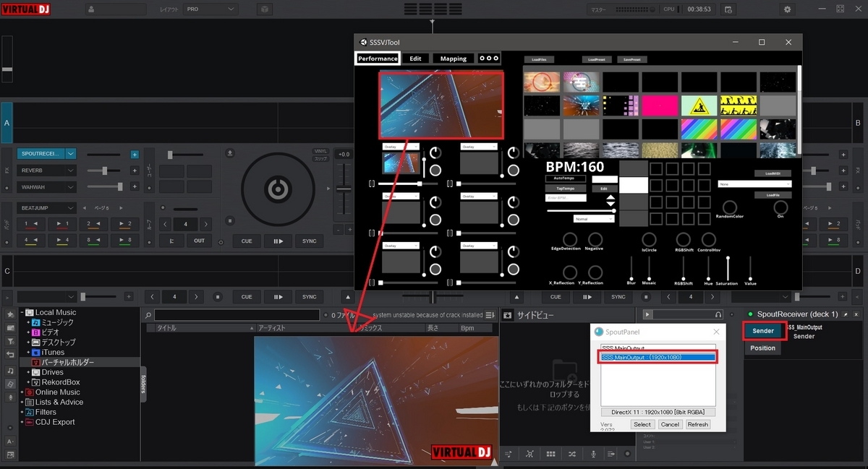The width and height of the screenshot is (868, 469).
Task: Open the PRO layout dropdown
Action: coord(210,9)
